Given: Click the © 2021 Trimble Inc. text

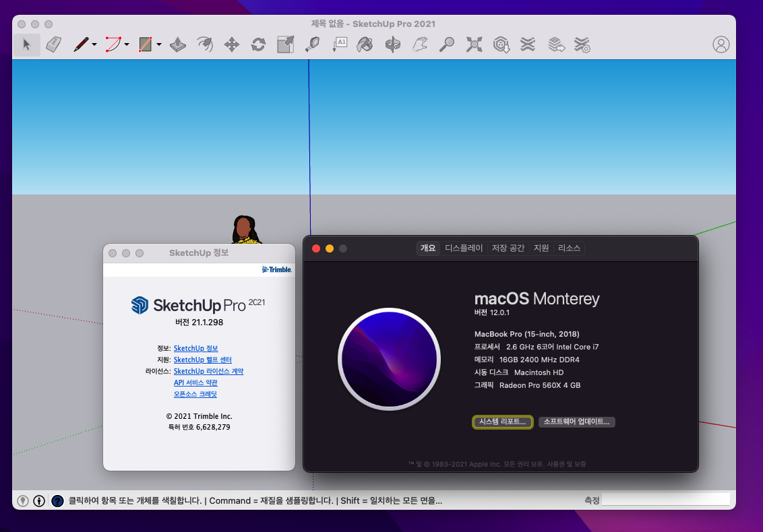Looking at the screenshot, I should point(199,416).
